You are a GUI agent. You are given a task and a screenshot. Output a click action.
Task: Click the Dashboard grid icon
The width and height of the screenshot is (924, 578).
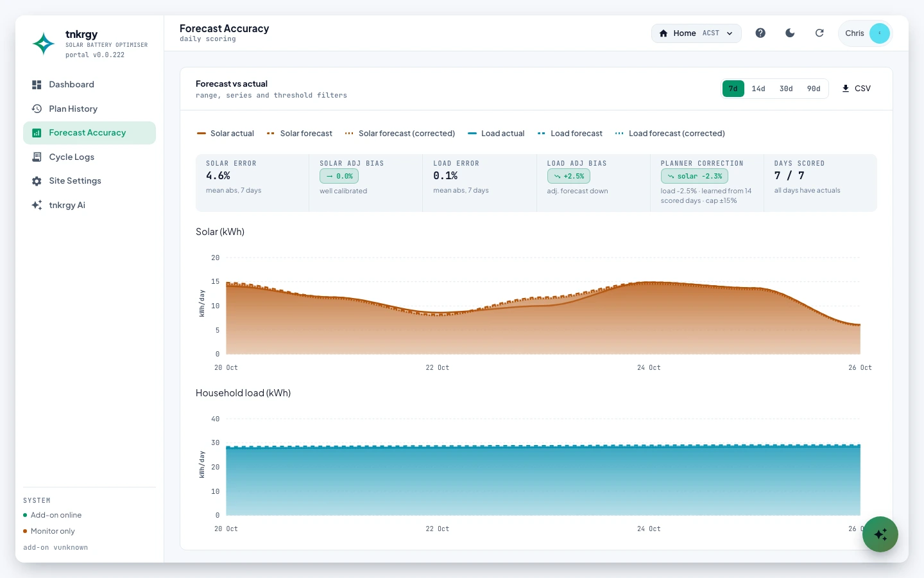coord(37,85)
